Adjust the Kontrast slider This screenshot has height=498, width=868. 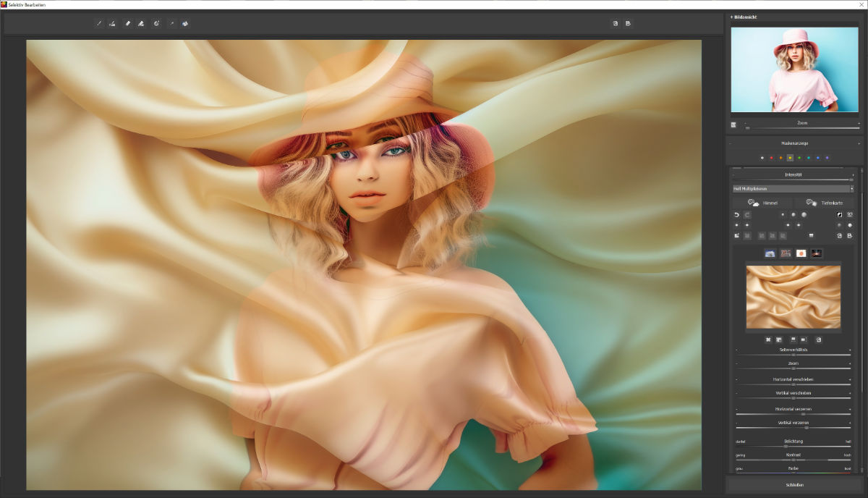point(793,460)
